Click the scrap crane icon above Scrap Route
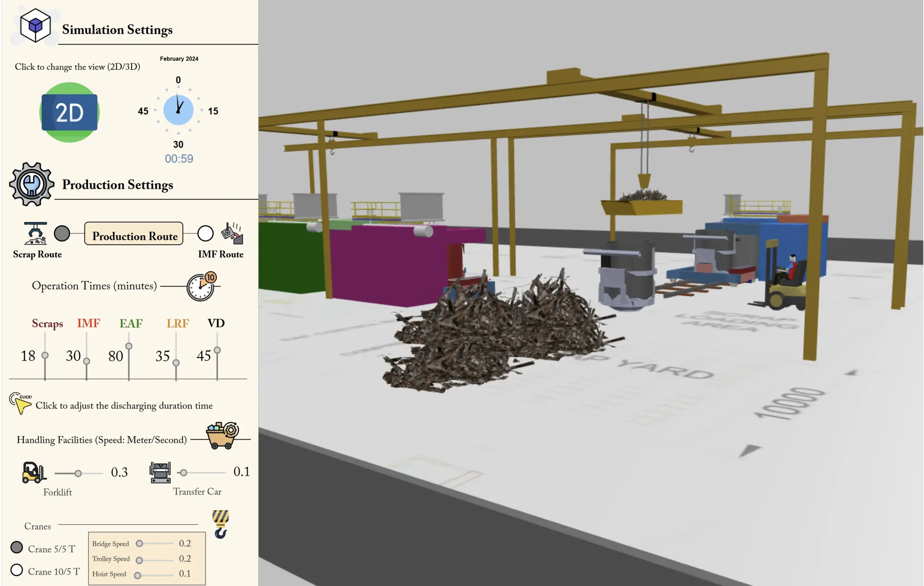This screenshot has height=586, width=924. pyautogui.click(x=35, y=233)
